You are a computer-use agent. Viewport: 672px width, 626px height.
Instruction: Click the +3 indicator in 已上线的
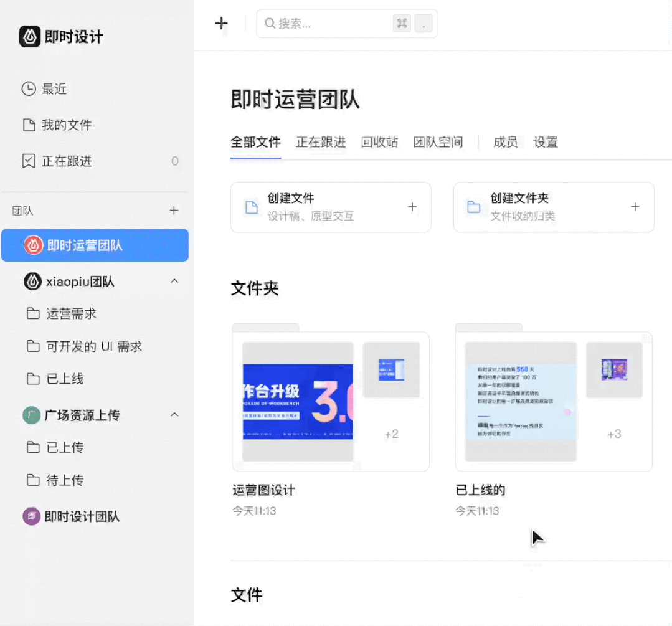pyautogui.click(x=614, y=434)
